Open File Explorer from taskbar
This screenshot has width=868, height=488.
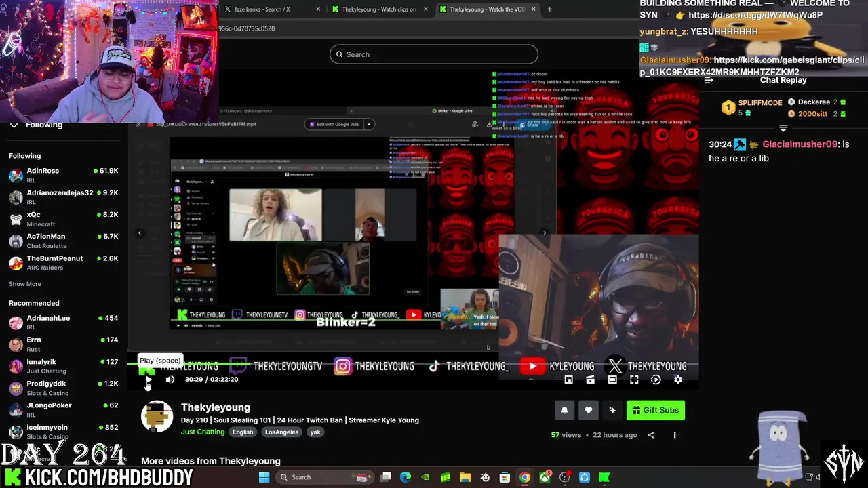465,477
